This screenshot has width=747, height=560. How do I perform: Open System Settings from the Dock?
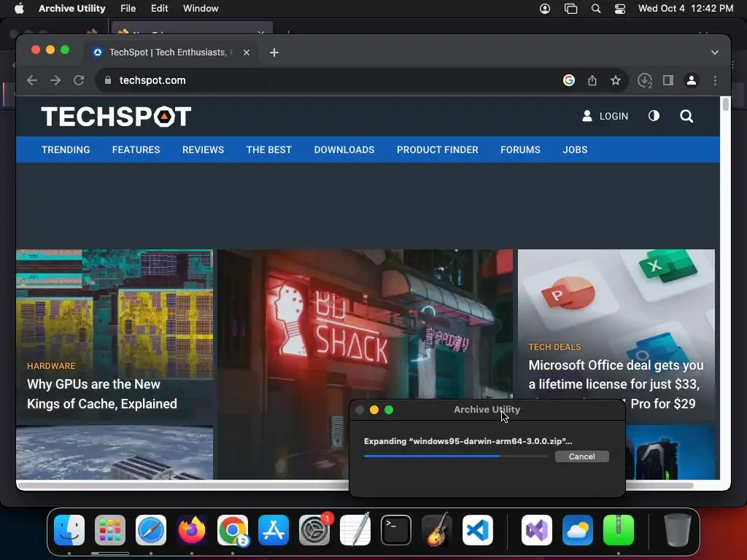(x=314, y=529)
